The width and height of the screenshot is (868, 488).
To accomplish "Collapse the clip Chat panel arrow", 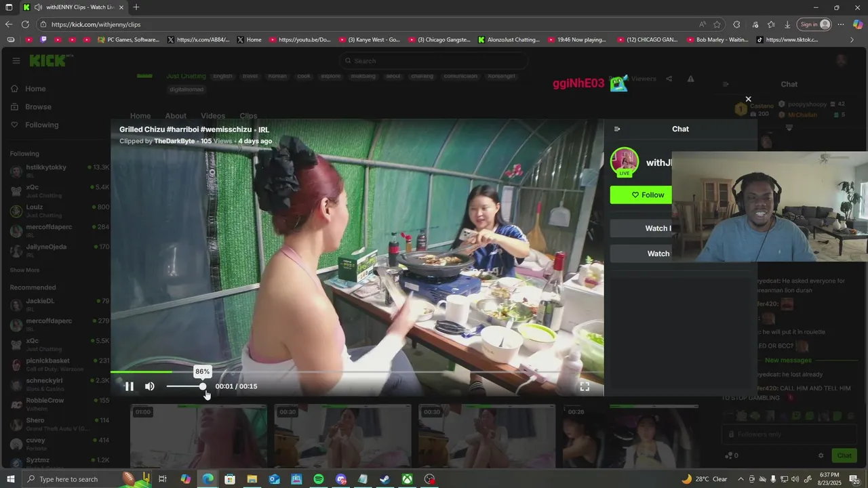I will (617, 129).
